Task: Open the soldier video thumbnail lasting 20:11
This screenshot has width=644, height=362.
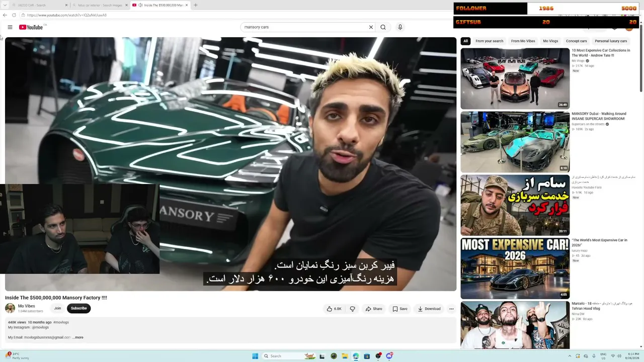Action: click(515, 205)
